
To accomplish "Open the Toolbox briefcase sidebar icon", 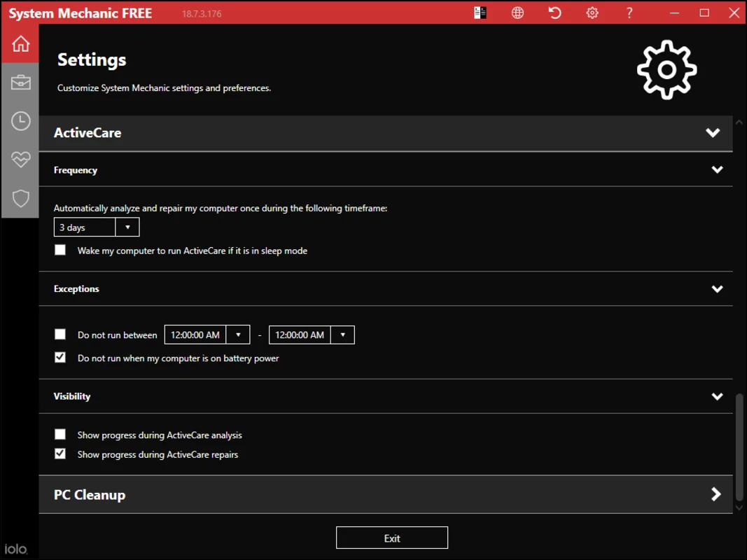I will (20, 83).
